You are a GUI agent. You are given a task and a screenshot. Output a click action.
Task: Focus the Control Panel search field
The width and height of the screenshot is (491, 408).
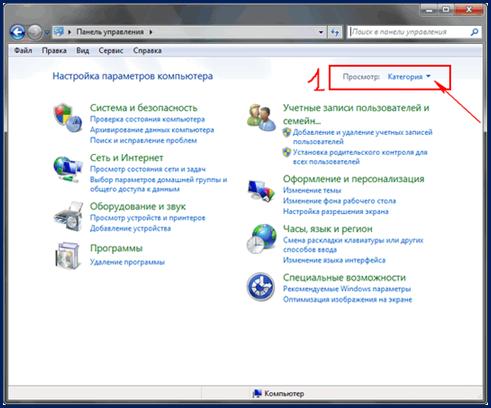pyautogui.click(x=409, y=32)
